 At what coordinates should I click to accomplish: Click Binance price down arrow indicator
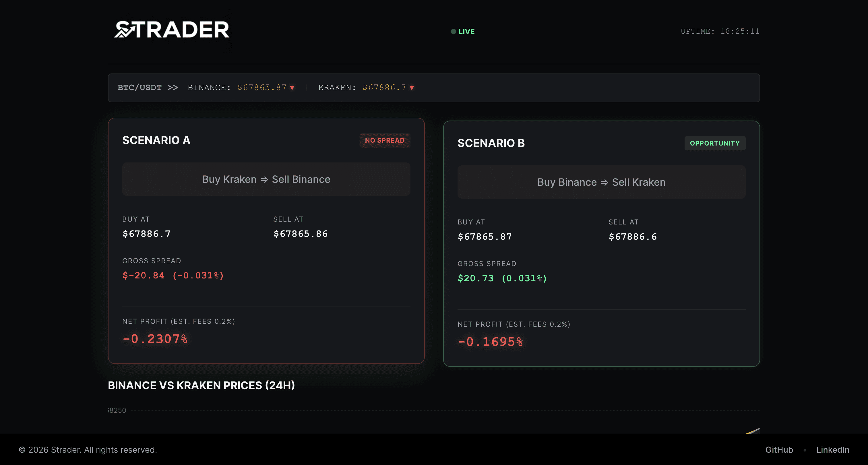(292, 88)
